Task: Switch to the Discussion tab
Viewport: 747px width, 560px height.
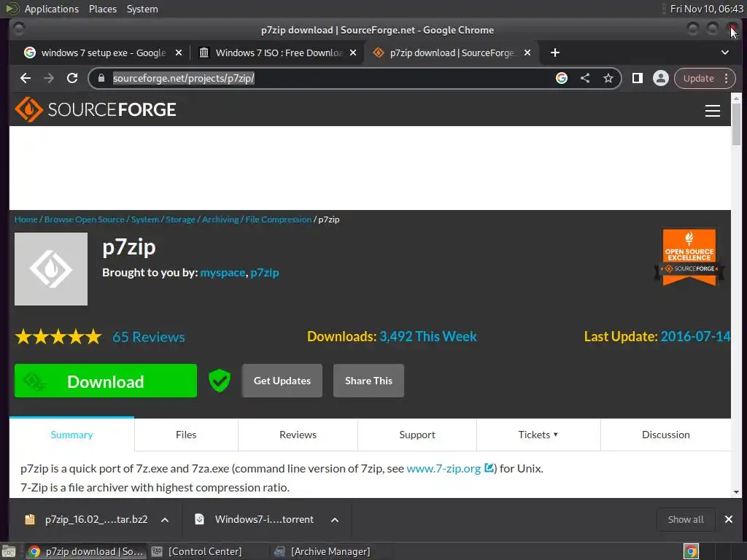Action: pyautogui.click(x=665, y=435)
